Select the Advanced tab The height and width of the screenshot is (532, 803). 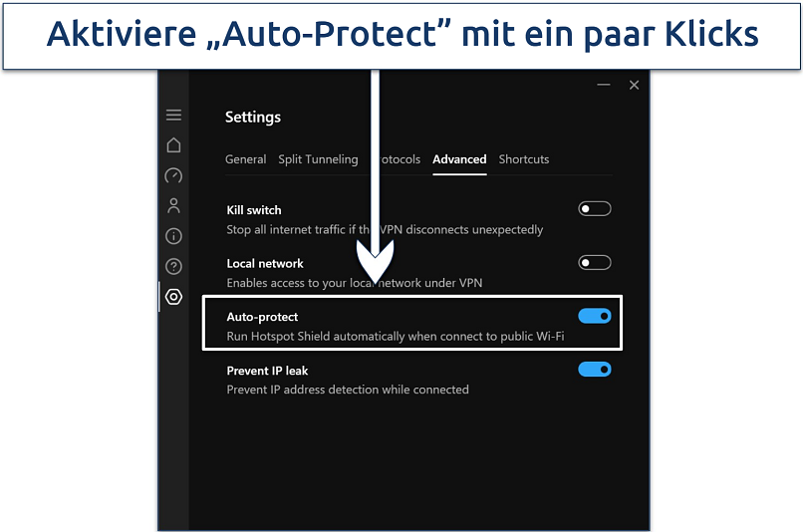(459, 159)
